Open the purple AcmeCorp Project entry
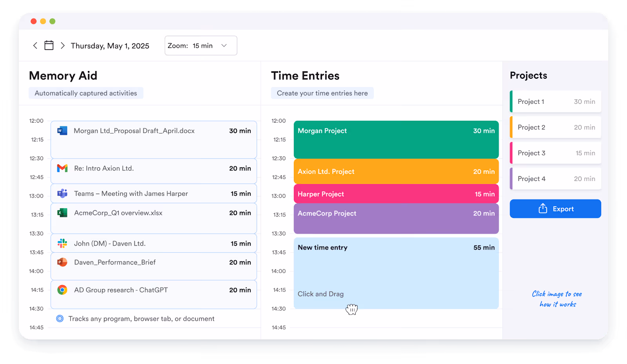Image resolution: width=627 pixels, height=364 pixels. pos(396,219)
